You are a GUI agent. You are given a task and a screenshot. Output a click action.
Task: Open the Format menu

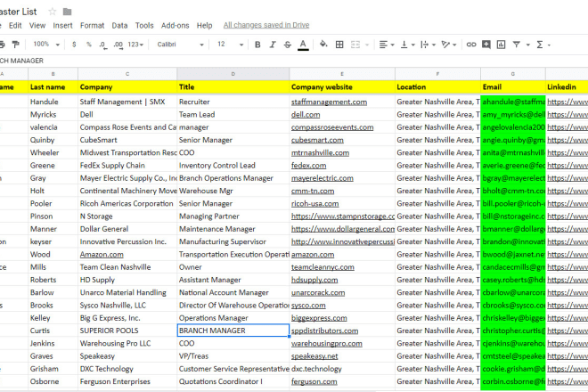tap(92, 26)
